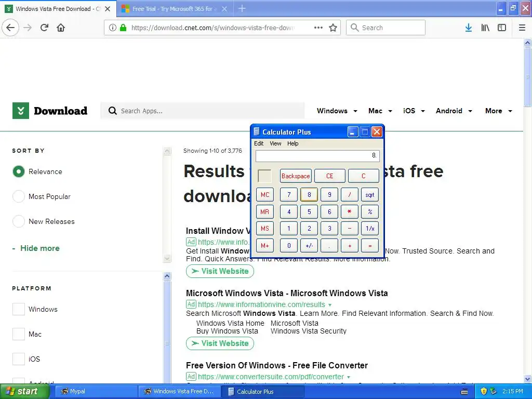532x399 pixels.
Task: Click the calculator equals button
Action: pyautogui.click(x=370, y=246)
